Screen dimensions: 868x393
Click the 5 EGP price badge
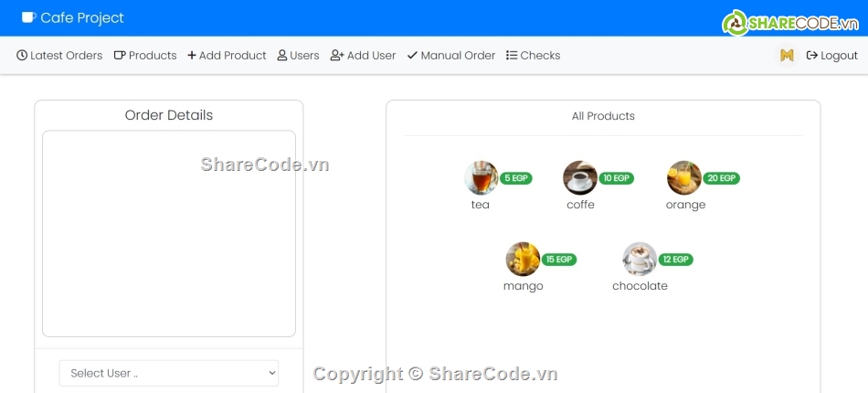(x=516, y=178)
